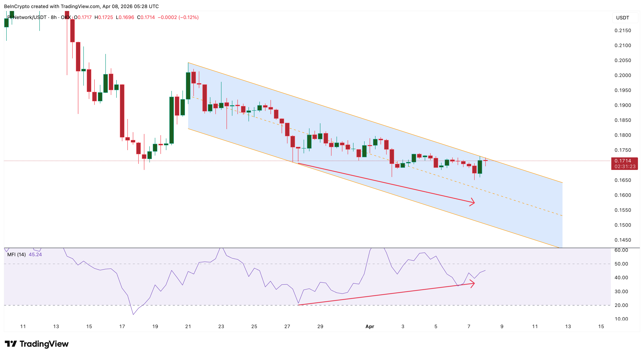Click the countdown timer 02:31:23
Viewport: 644px width, 356px height.
(x=625, y=166)
